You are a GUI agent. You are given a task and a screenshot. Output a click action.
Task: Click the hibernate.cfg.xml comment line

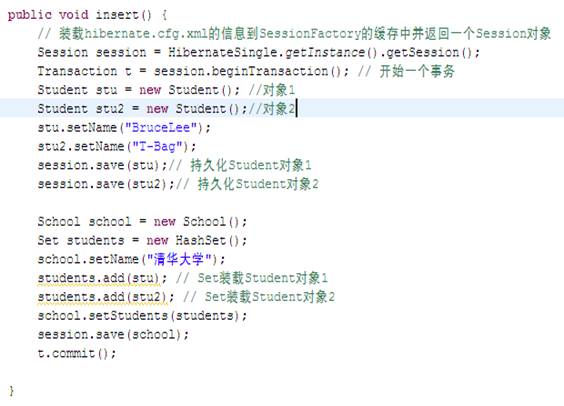click(x=294, y=33)
